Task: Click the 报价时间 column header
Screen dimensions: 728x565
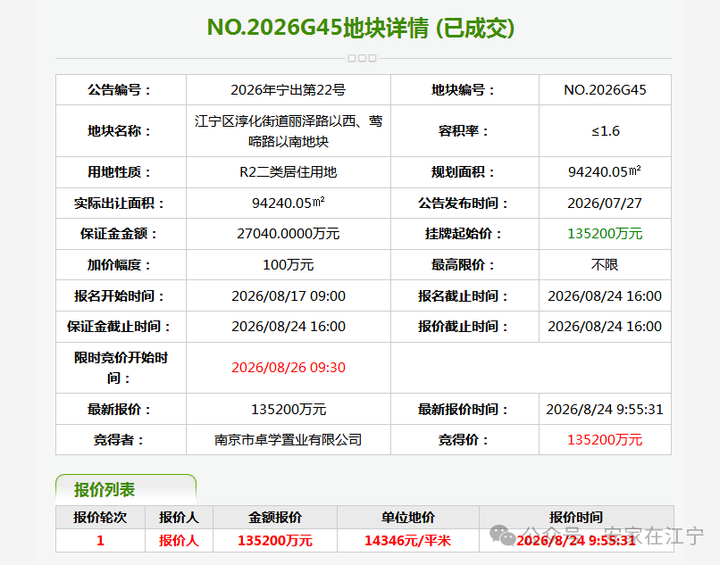Action: 576,517
